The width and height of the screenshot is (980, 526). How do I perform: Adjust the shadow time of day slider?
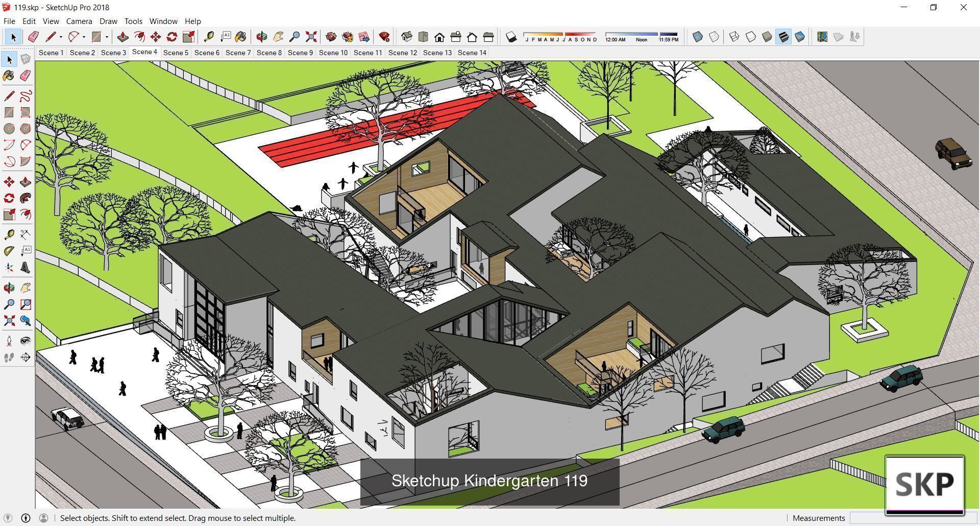[642, 37]
